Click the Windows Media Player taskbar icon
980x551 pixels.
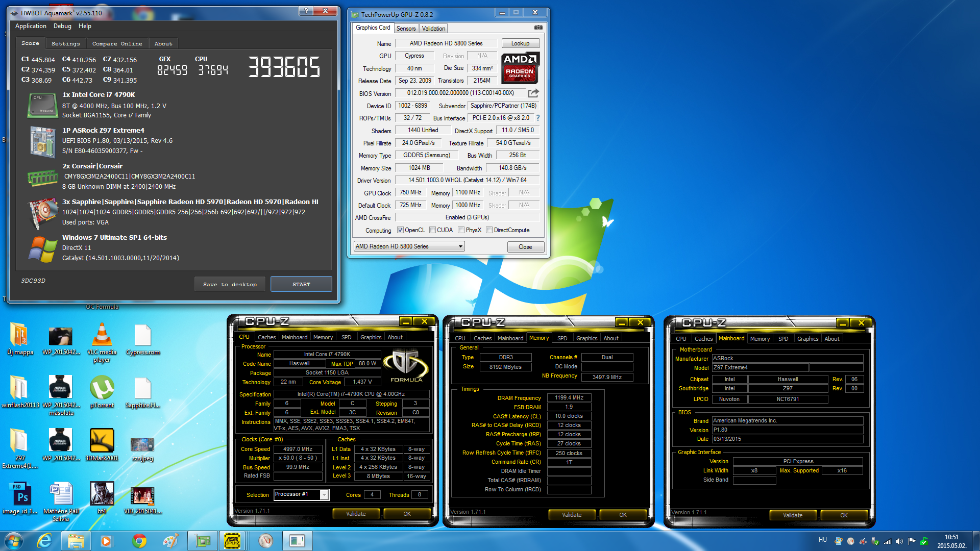pyautogui.click(x=106, y=540)
